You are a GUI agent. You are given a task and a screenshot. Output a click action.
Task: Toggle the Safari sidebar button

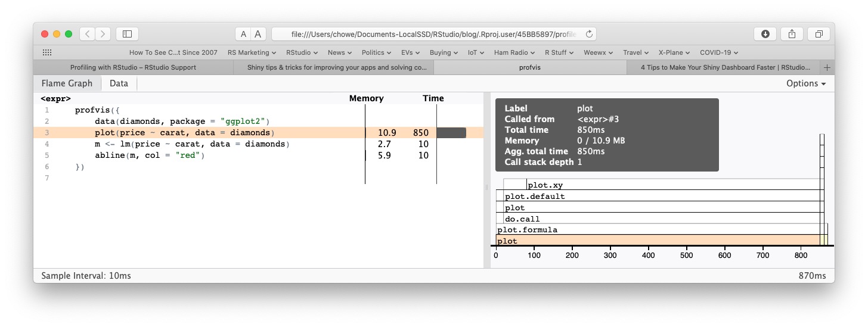point(127,34)
